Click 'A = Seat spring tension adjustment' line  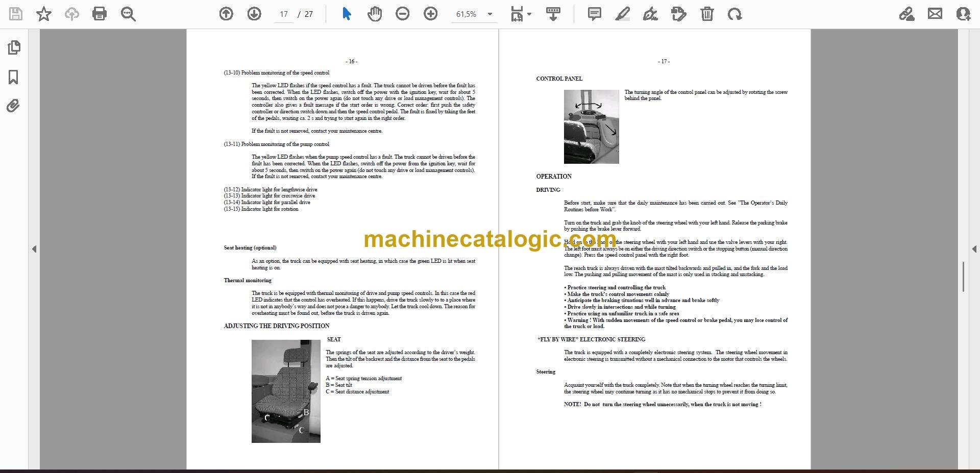coord(364,379)
